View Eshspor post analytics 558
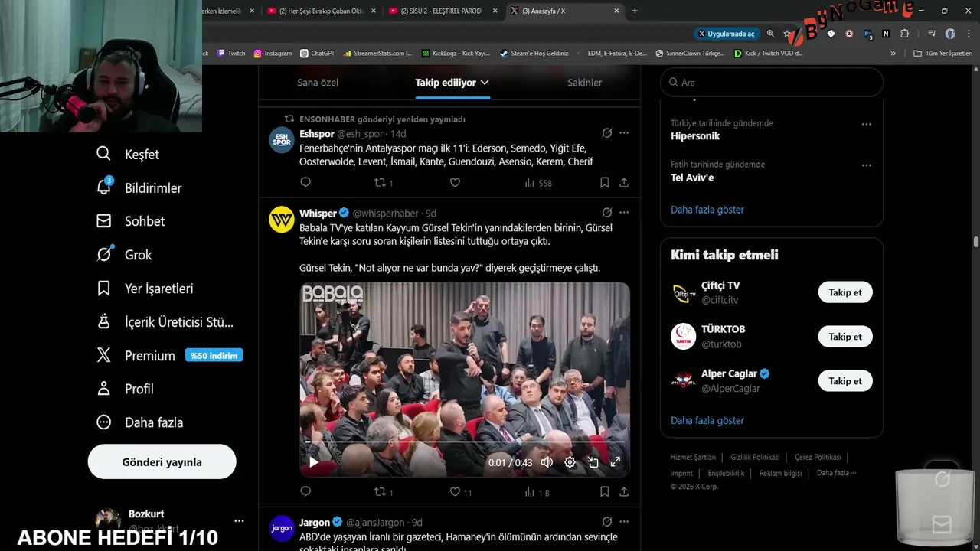This screenshot has width=980, height=551. 538,183
